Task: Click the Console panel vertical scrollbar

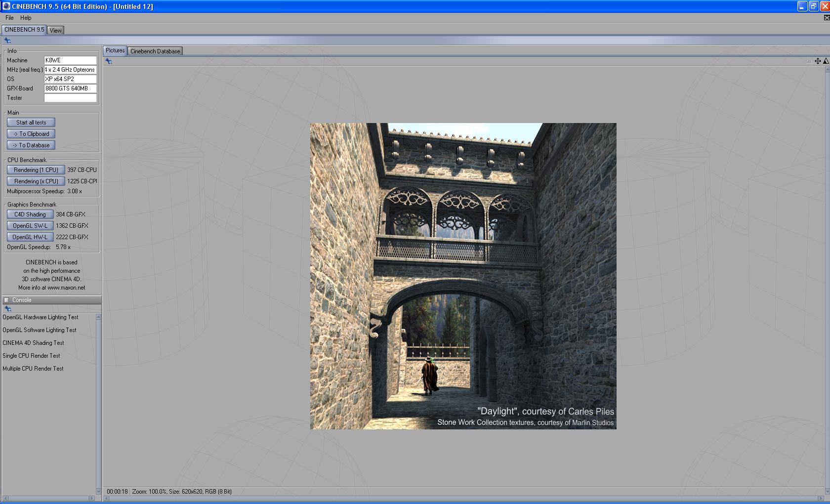Action: [98, 404]
